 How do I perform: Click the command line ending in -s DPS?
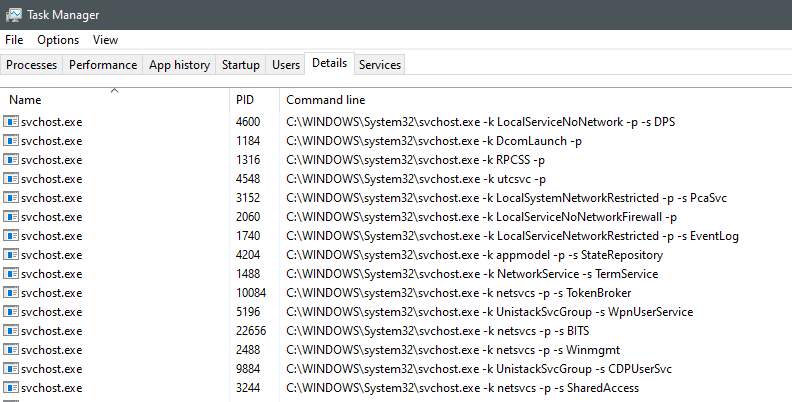click(481, 122)
